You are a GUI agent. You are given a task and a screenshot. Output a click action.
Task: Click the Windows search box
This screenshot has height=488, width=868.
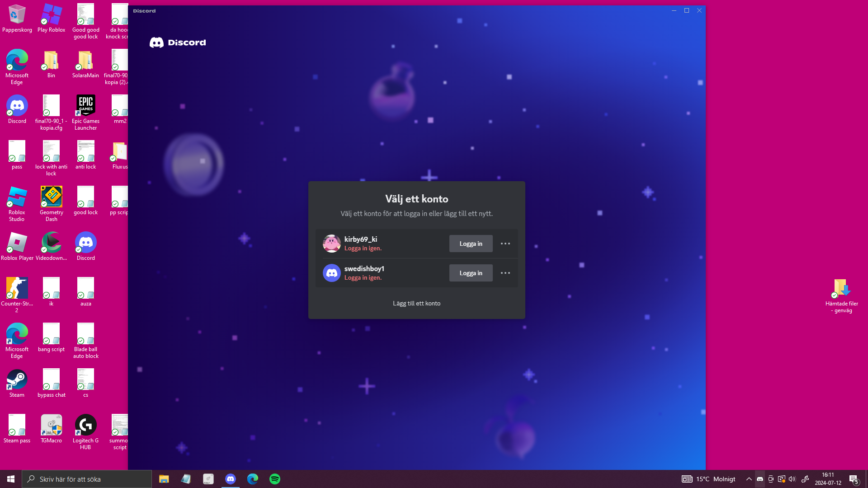pos(87,479)
